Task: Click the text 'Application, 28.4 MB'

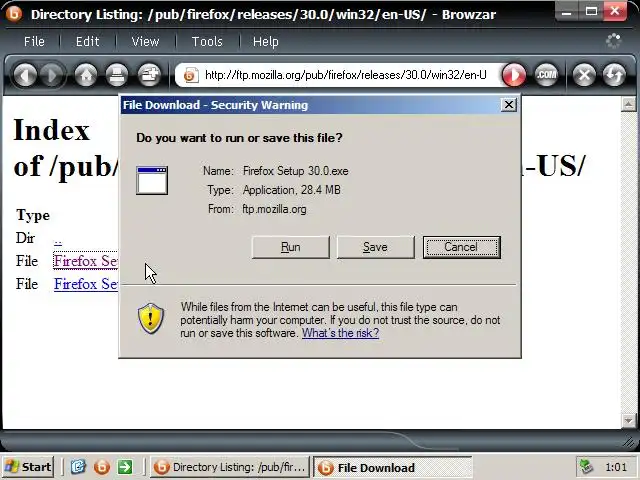Action: [291, 190]
